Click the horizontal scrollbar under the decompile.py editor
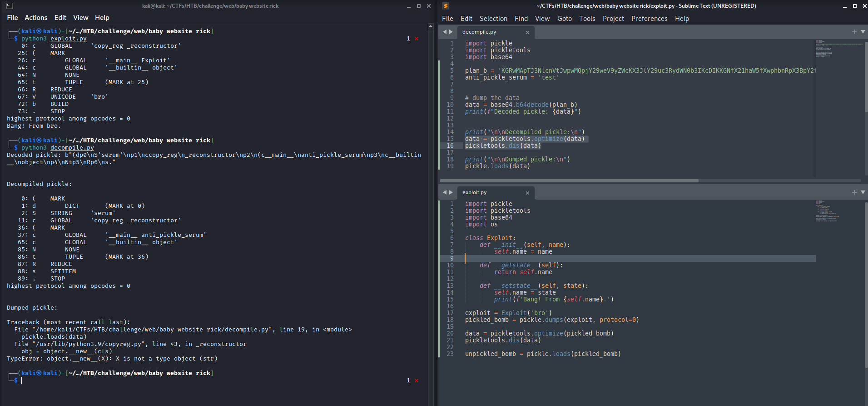The image size is (868, 406). (x=569, y=180)
